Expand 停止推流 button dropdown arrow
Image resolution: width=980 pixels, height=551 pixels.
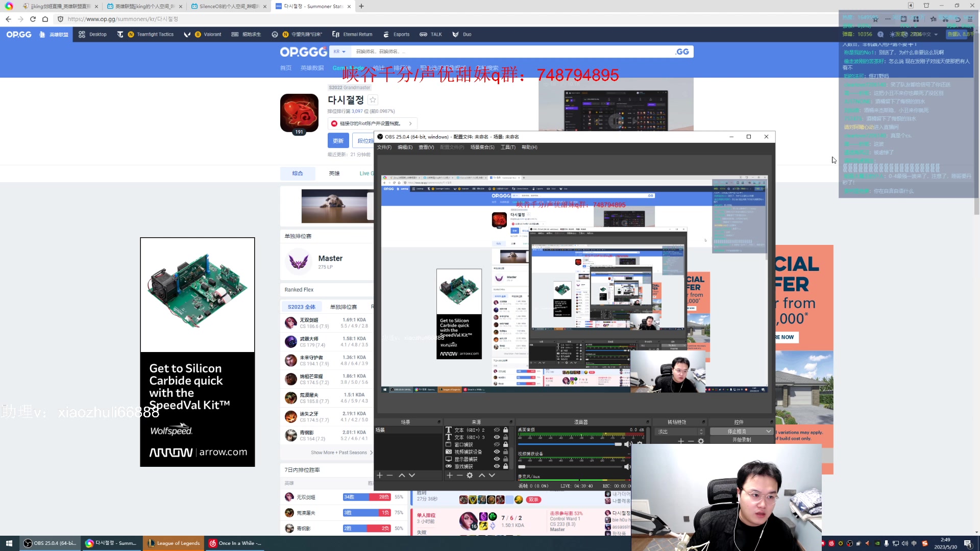(x=768, y=432)
